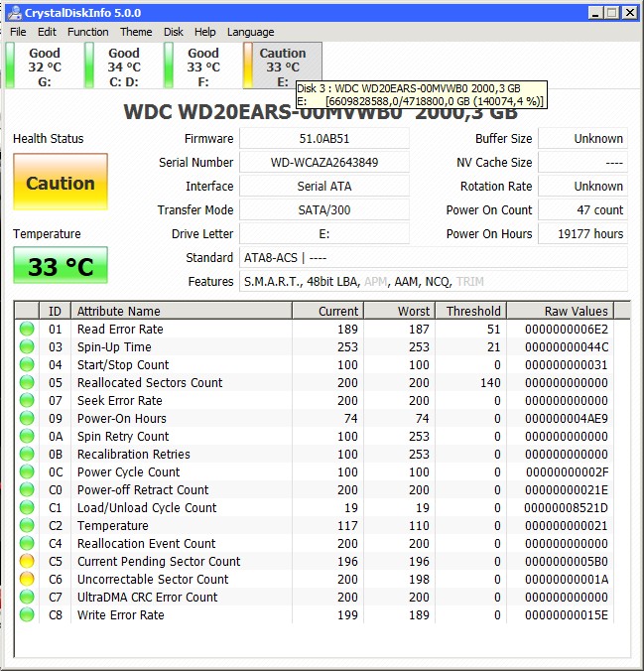Click status dot for Spin-Up Time
Image resolution: width=644 pixels, height=671 pixels.
pos(27,347)
